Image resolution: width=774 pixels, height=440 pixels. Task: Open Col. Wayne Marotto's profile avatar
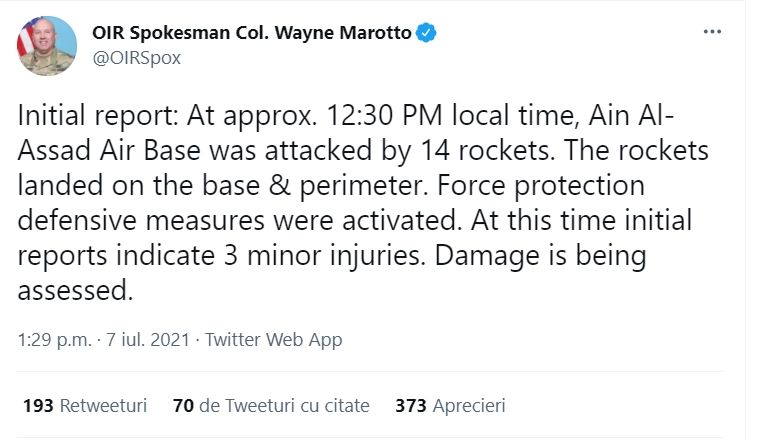(47, 46)
